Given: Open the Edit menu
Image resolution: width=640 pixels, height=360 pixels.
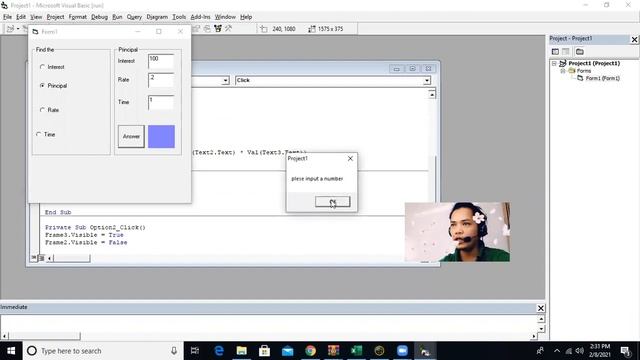Looking at the screenshot, I should coord(21,17).
